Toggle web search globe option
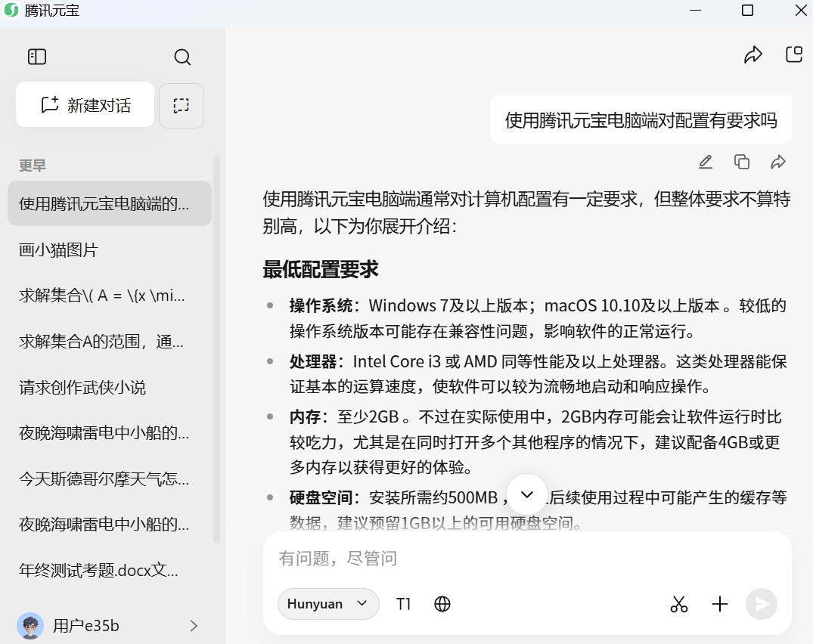This screenshot has width=813, height=644. 442,604
